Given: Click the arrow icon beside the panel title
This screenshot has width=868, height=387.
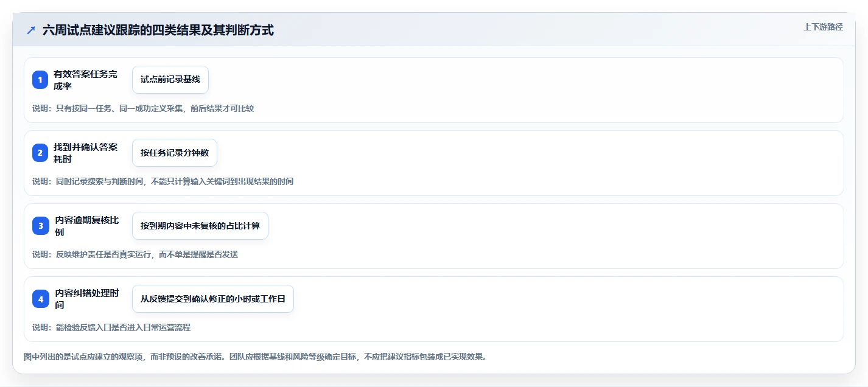Looking at the screenshot, I should 31,30.
